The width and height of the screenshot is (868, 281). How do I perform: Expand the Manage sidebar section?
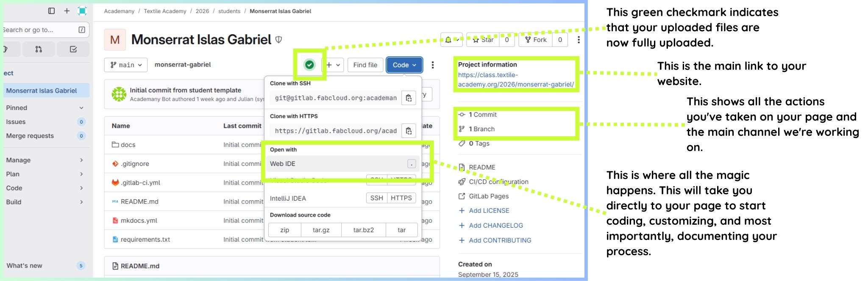pyautogui.click(x=45, y=160)
